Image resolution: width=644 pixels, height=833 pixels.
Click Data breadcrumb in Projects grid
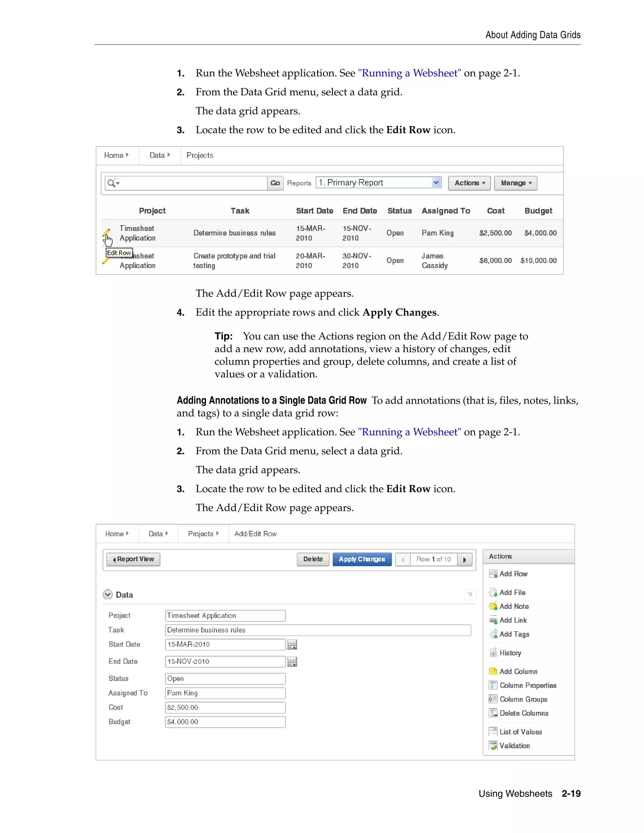point(157,155)
